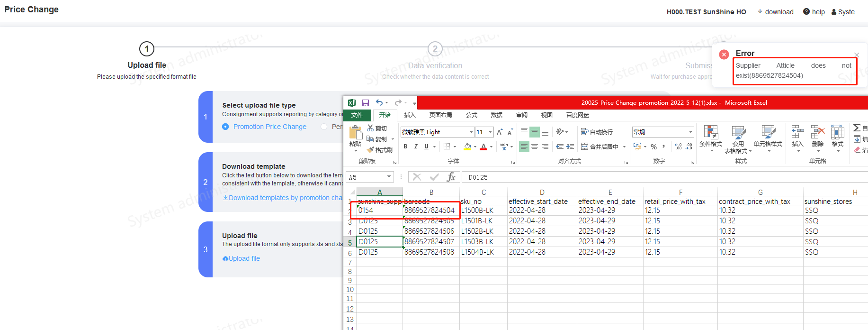Image resolution: width=868 pixels, height=330 pixels.
Task: Open the 数据 ribbon tab
Action: pyautogui.click(x=496, y=115)
